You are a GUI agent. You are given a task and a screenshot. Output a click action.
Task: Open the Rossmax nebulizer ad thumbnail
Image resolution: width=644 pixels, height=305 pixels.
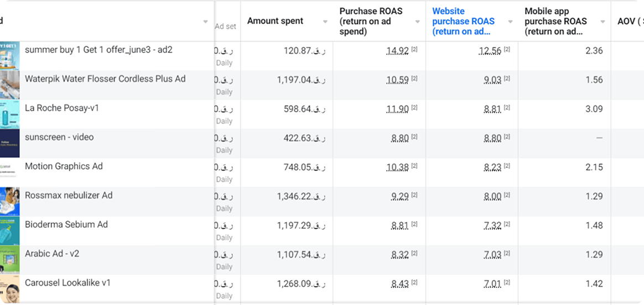click(9, 202)
